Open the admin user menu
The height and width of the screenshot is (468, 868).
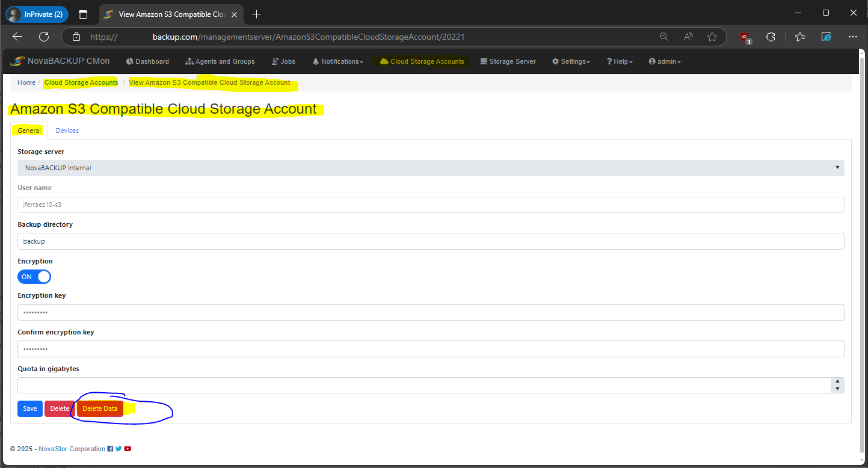(x=665, y=61)
